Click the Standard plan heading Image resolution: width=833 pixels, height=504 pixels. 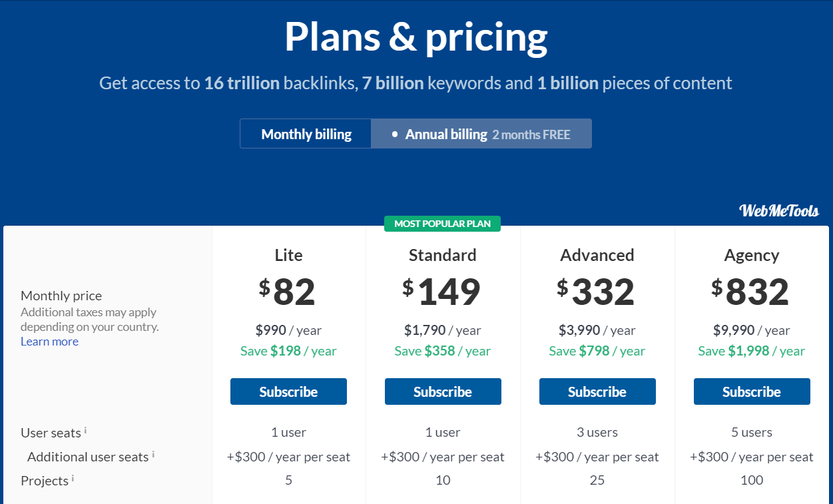[443, 255]
